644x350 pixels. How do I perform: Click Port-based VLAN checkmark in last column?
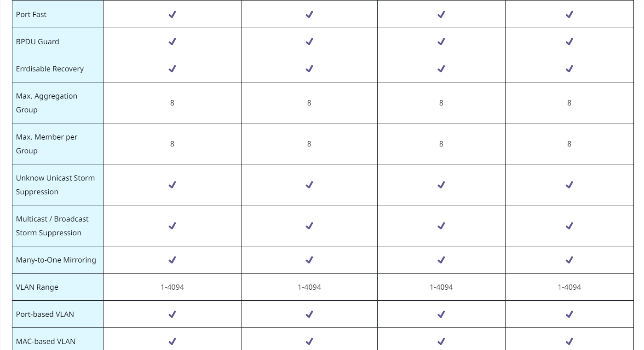(x=569, y=314)
